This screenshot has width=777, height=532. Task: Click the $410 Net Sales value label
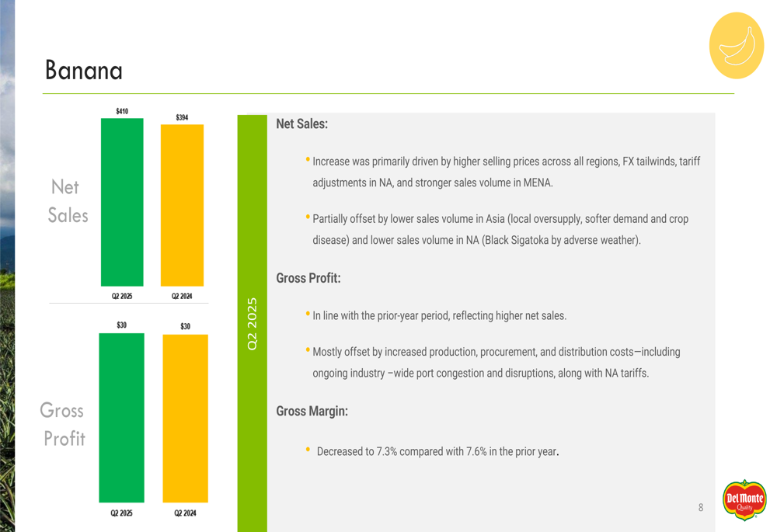[x=122, y=111]
